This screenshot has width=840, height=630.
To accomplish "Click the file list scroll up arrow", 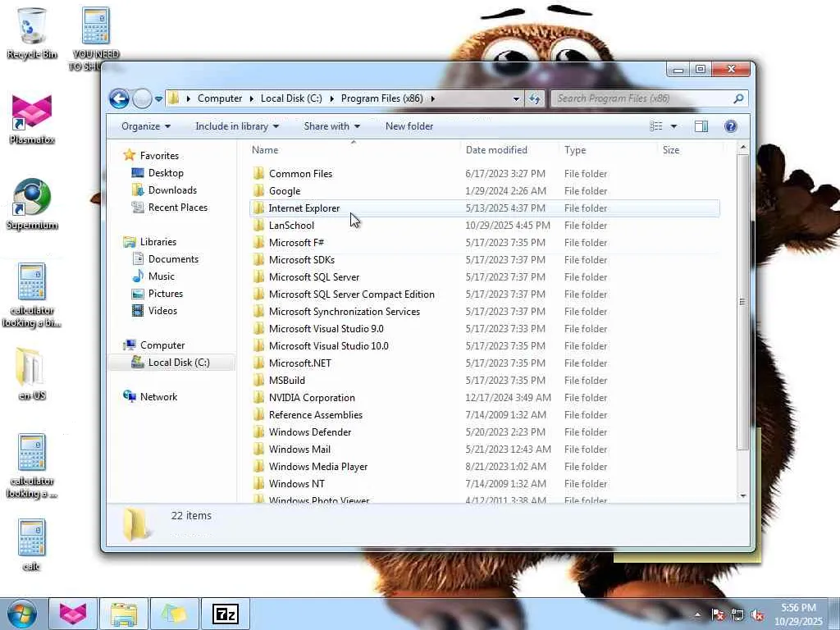I will click(743, 148).
